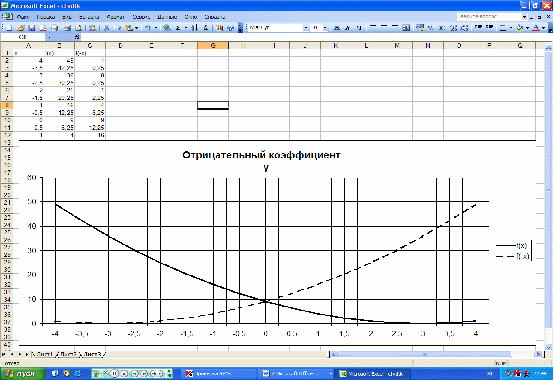The image size is (554, 381).
Task: Cut the selection with the scissors icon
Action: [107, 28]
